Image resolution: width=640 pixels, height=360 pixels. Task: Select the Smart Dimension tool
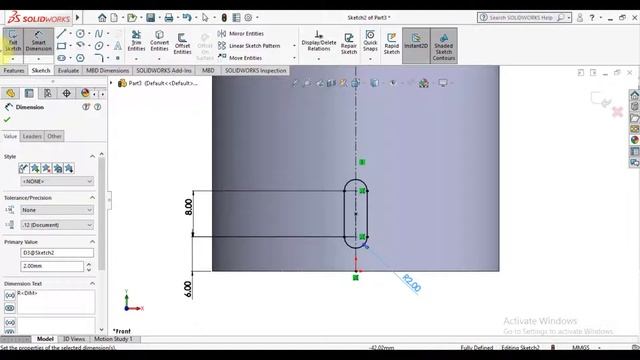point(38,41)
